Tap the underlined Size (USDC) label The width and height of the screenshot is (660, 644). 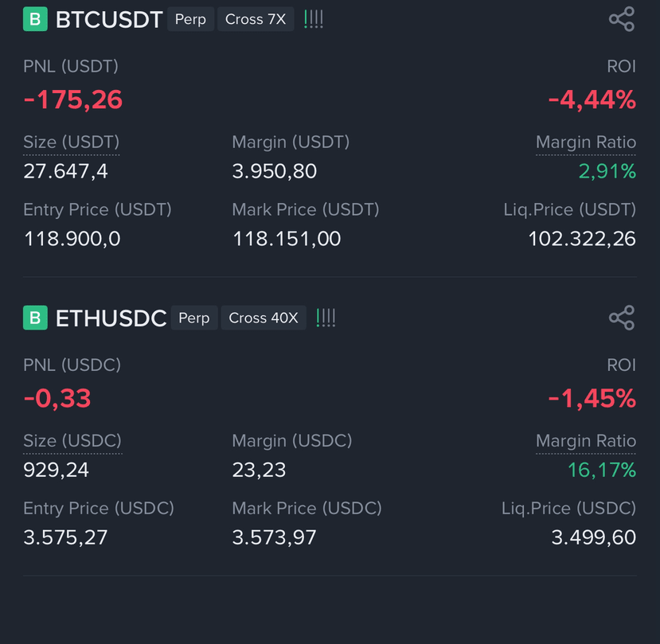coord(72,441)
